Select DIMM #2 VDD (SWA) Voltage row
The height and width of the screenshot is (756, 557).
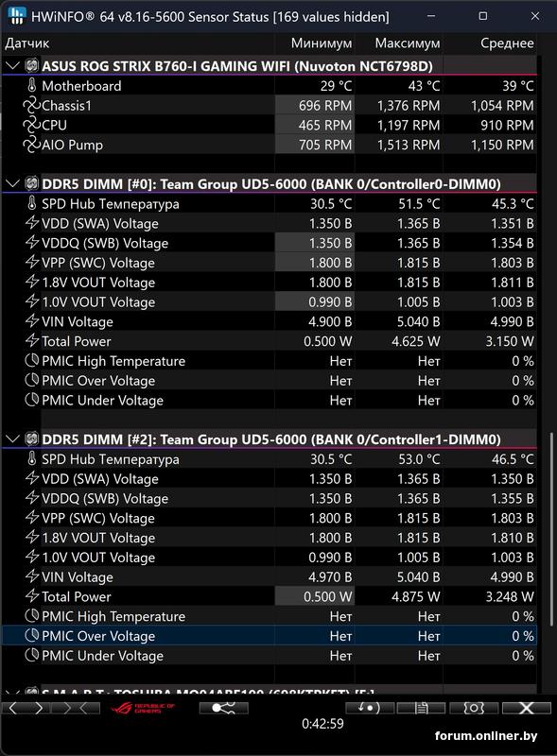pyautogui.click(x=270, y=479)
